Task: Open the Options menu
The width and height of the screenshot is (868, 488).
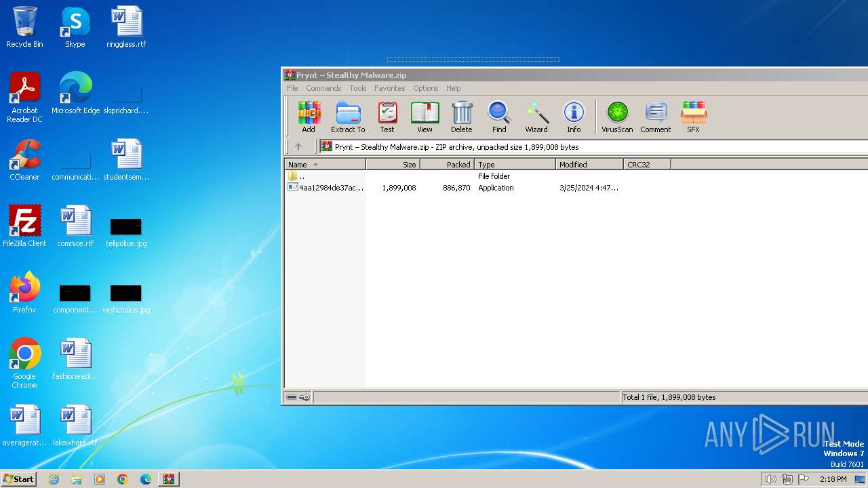Action: 426,88
